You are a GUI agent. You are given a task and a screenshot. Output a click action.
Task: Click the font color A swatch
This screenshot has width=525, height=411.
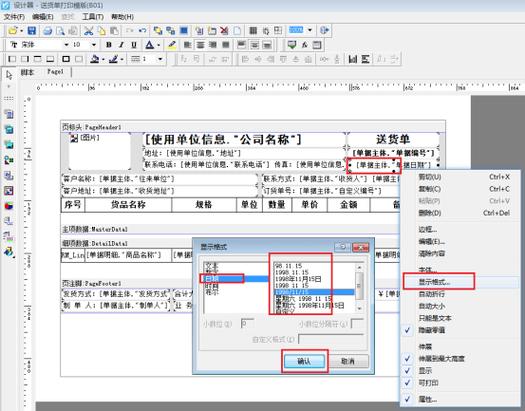(150, 45)
